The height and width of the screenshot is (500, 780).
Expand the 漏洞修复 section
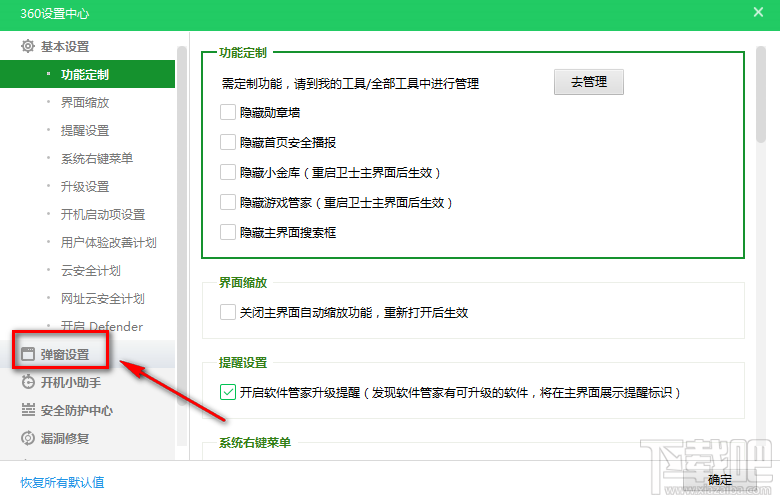[65, 438]
